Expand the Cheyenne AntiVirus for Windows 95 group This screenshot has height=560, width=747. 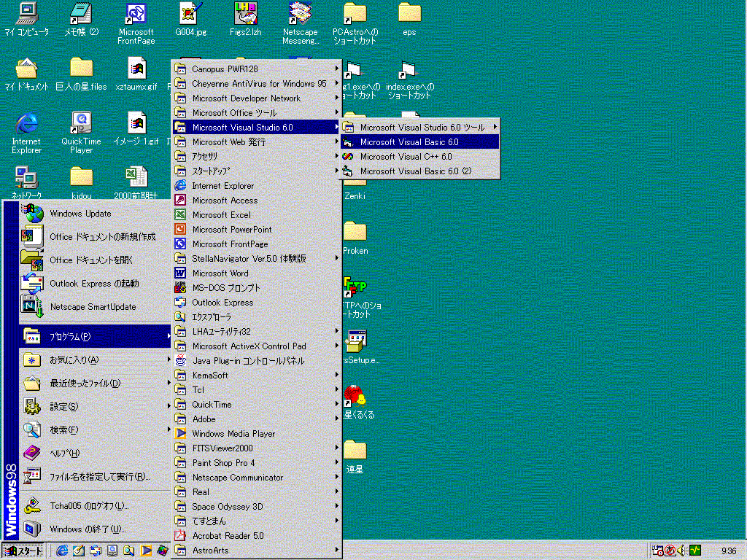pyautogui.click(x=258, y=84)
